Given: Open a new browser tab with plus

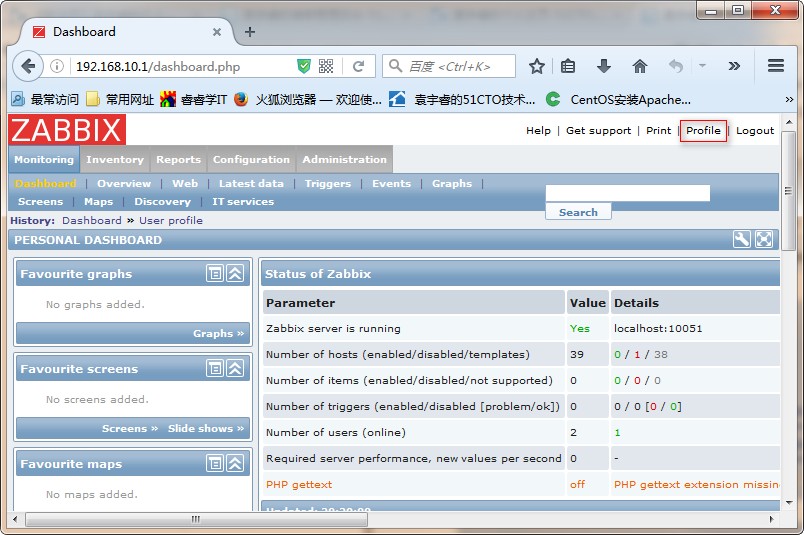Looking at the screenshot, I should click(250, 32).
